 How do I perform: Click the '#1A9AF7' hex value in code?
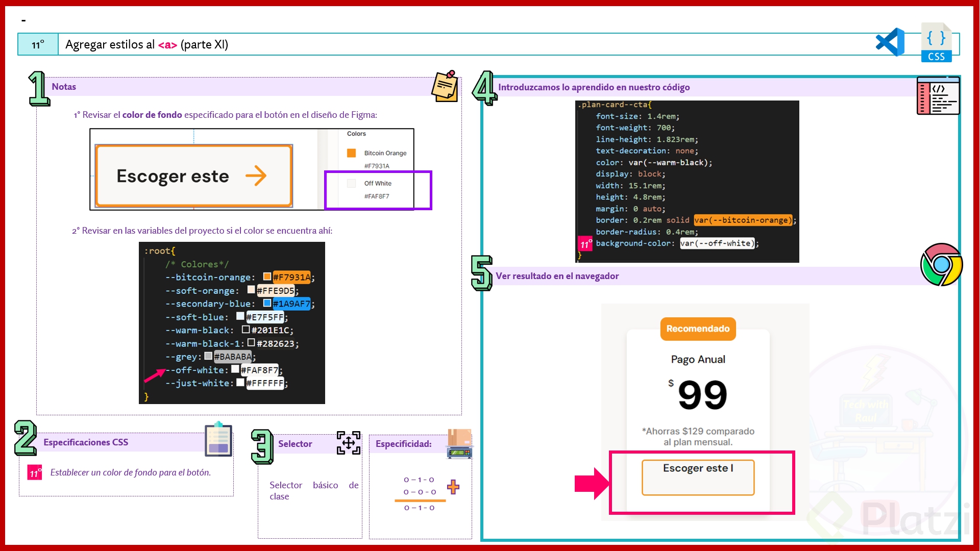pyautogui.click(x=292, y=304)
